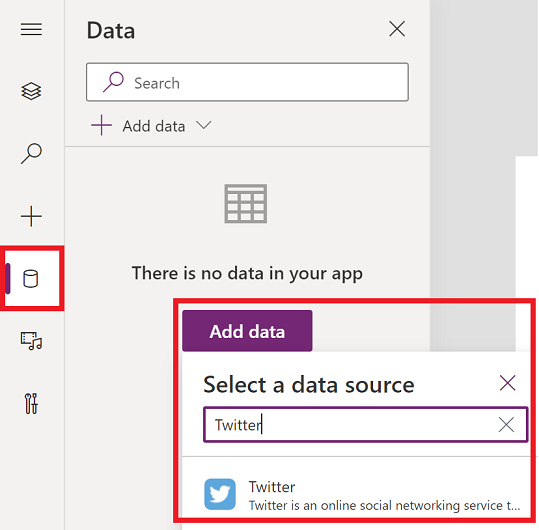Open the Insert plus icon in sidebar
This screenshot has height=530, width=539.
click(x=31, y=216)
